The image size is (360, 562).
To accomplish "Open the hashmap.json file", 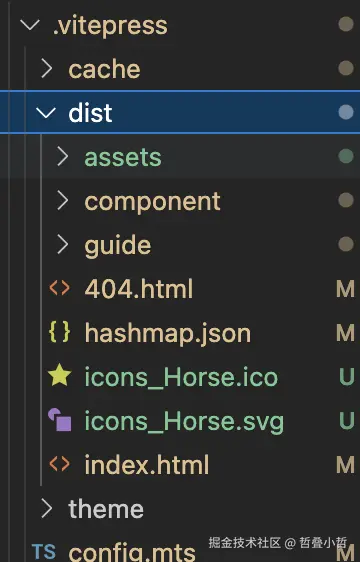I will pyautogui.click(x=168, y=334).
